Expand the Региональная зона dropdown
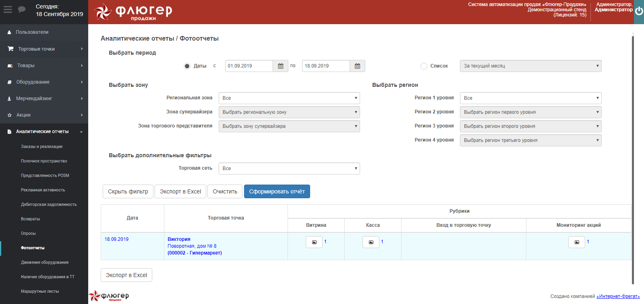644x304 pixels. (x=289, y=98)
